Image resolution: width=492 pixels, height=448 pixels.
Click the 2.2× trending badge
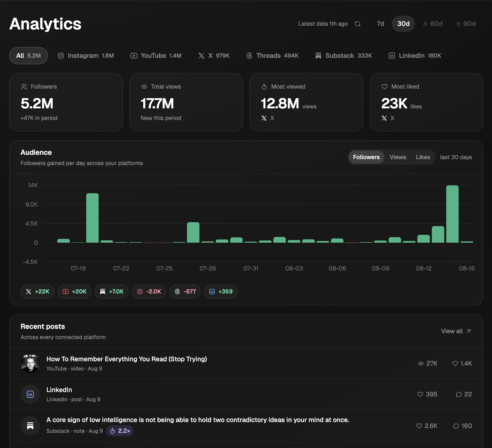click(x=120, y=431)
